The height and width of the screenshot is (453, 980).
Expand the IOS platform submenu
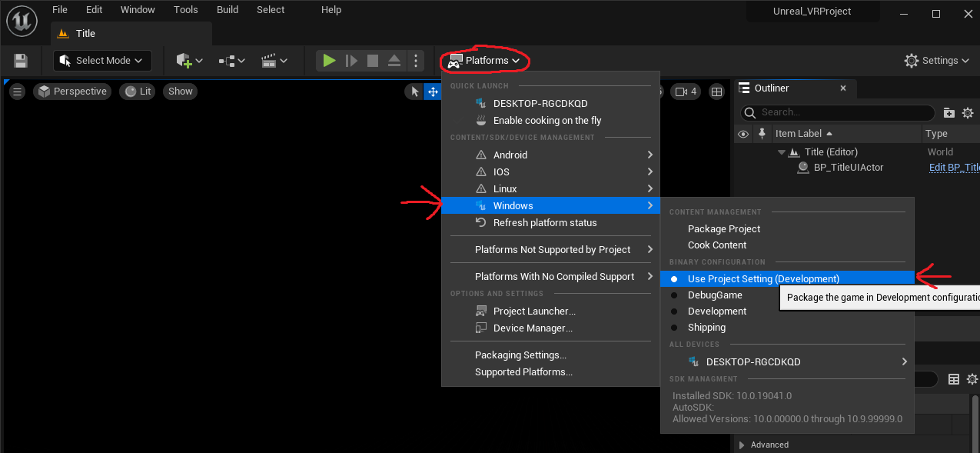pos(550,172)
